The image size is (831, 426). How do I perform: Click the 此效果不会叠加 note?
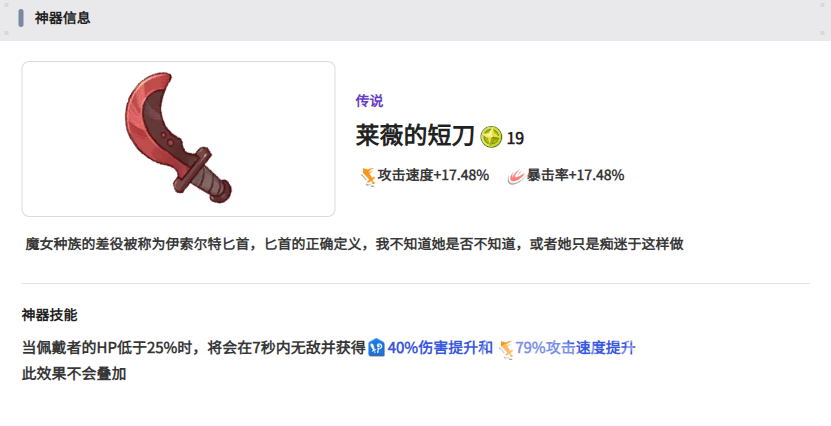point(74,374)
